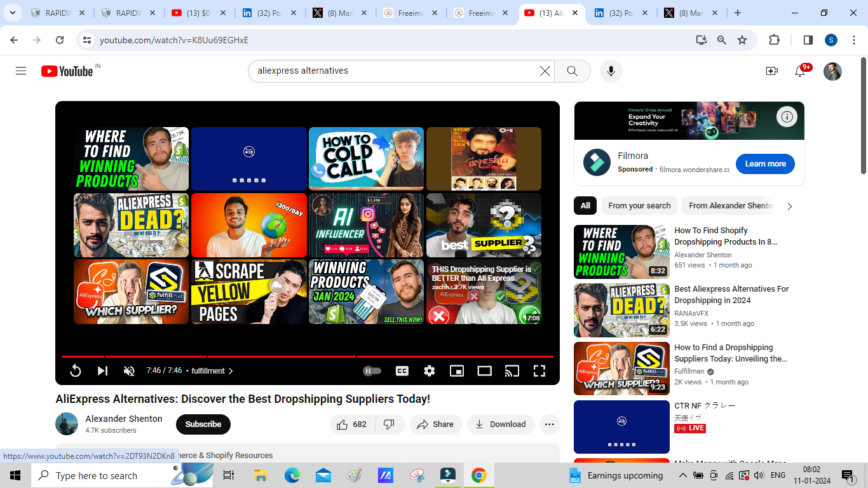This screenshot has width=868, height=488.
Task: Open player settings gear
Action: (x=430, y=370)
